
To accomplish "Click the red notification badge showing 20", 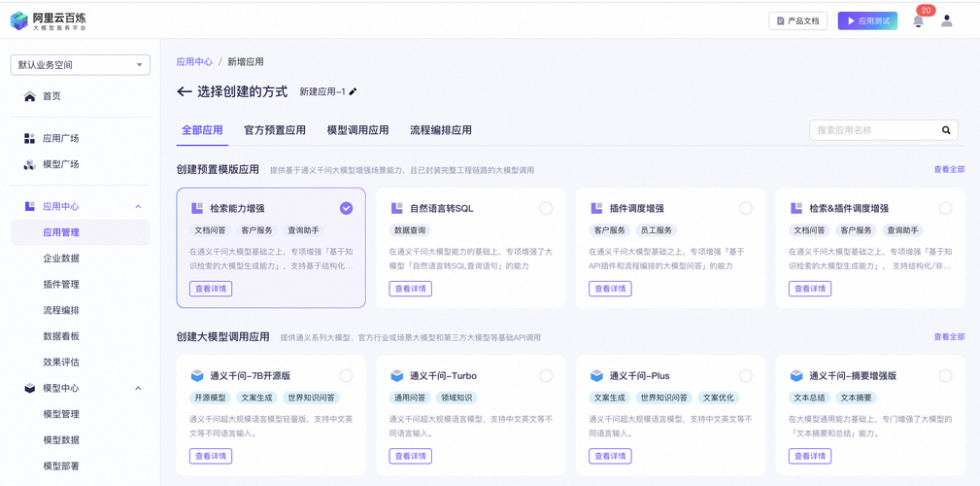I will tap(926, 10).
